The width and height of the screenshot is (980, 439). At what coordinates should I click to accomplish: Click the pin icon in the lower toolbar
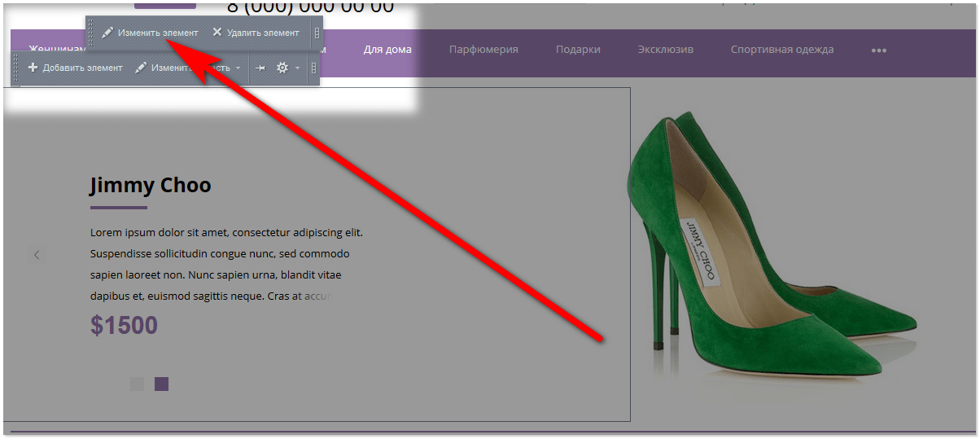coord(260,68)
